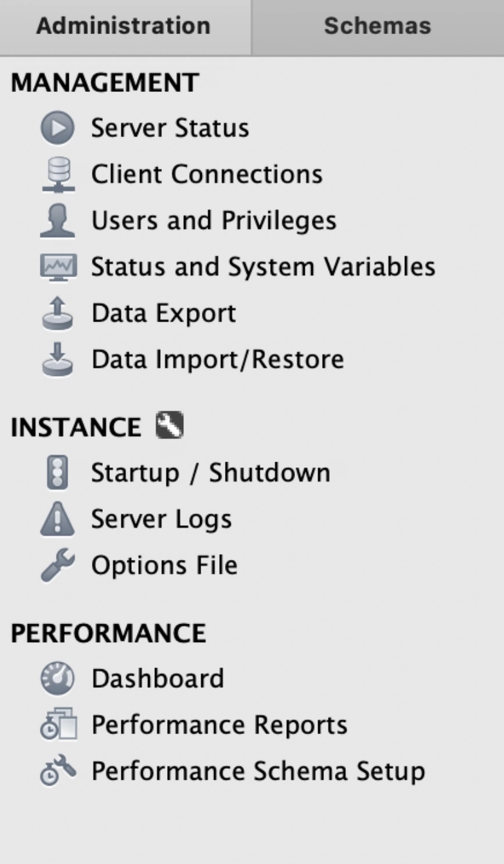The height and width of the screenshot is (864, 504).
Task: Click the Client Connections database icon
Action: pos(58,174)
